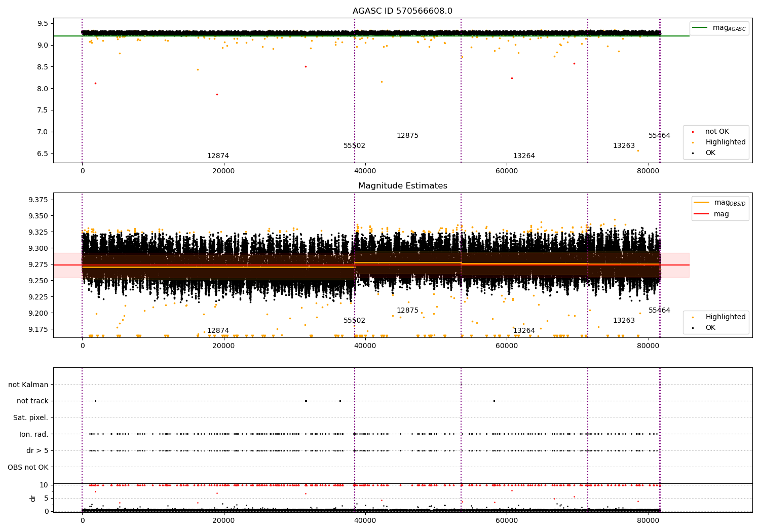Click the title AGASC ID 570566608.0

[x=402, y=11]
